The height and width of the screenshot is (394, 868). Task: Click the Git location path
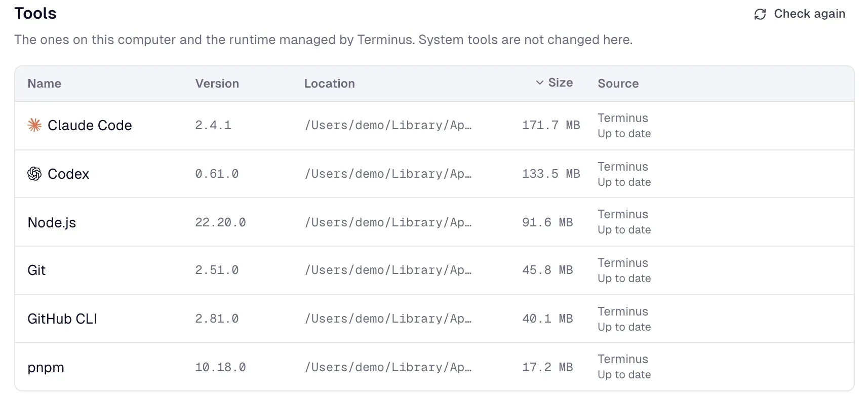(388, 270)
